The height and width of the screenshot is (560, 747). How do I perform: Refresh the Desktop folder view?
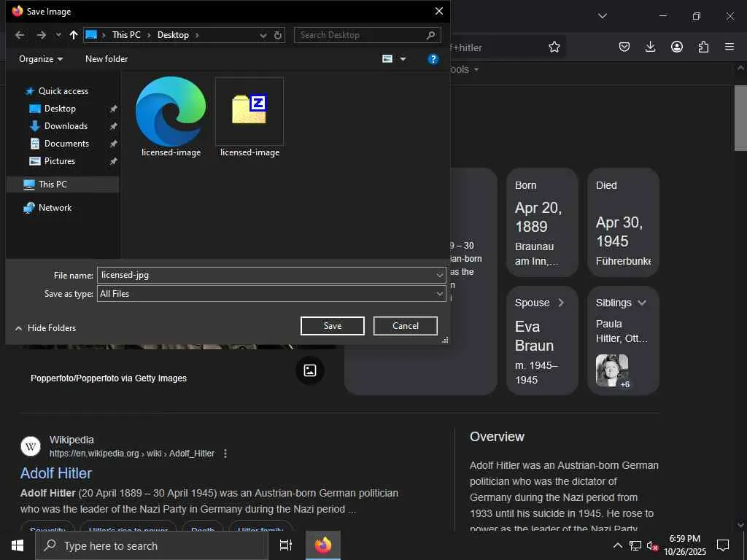(x=278, y=35)
